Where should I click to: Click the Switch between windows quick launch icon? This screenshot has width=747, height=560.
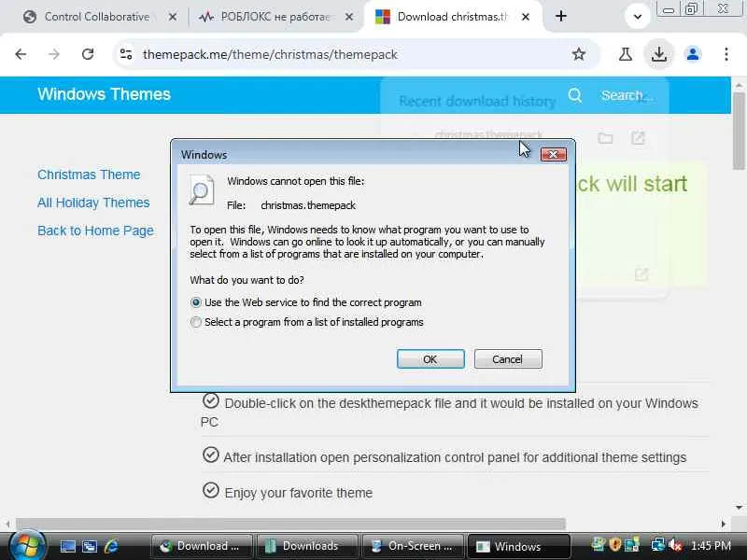pos(90,546)
